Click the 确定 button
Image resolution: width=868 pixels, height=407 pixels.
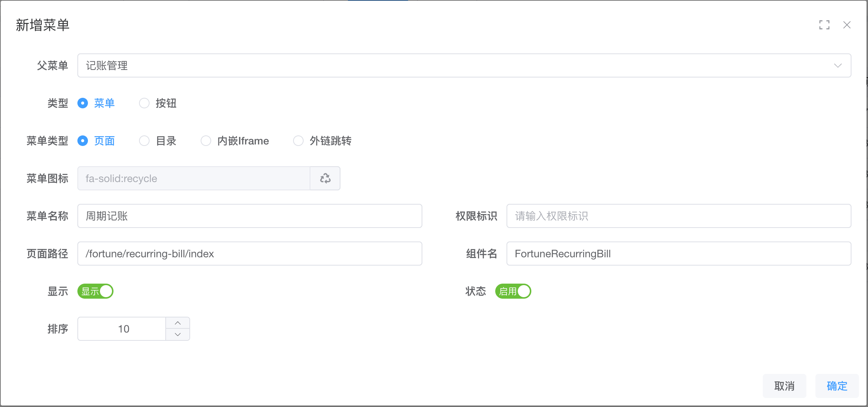837,386
